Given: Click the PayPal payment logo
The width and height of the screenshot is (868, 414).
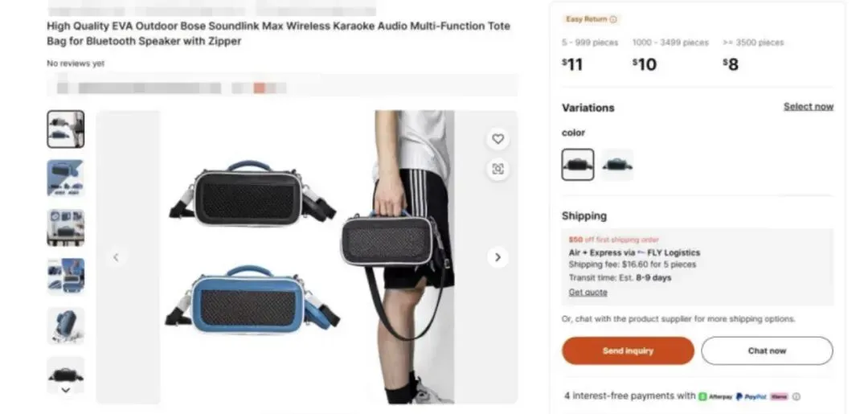Looking at the screenshot, I should click(x=751, y=396).
